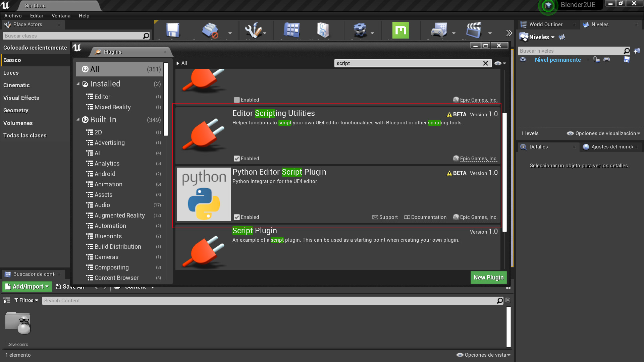Open the Ventana menu

61,16
